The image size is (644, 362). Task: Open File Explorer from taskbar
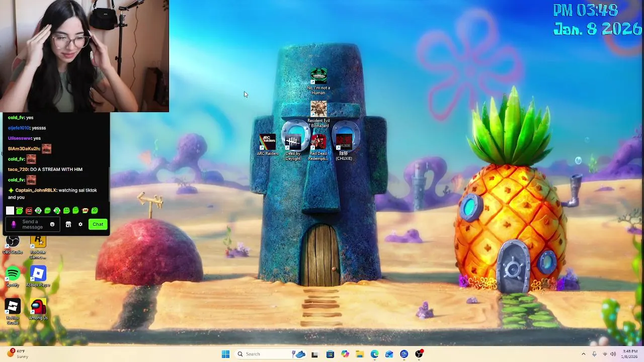[x=360, y=354]
